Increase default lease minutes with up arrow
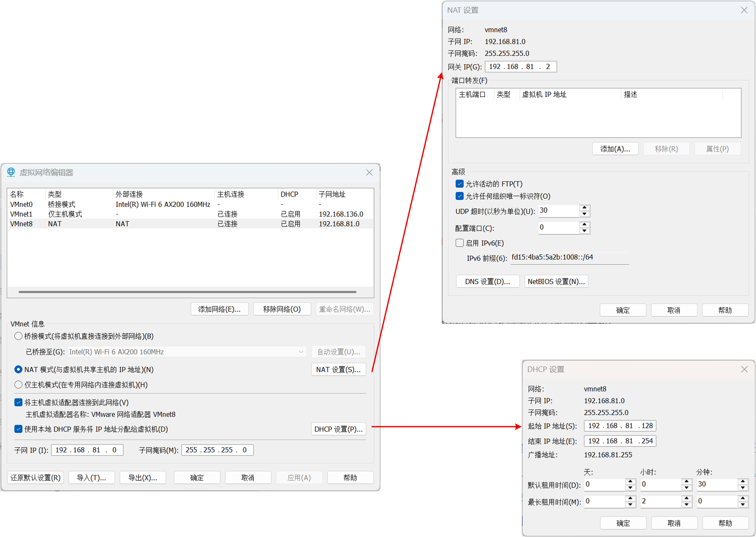 click(742, 482)
